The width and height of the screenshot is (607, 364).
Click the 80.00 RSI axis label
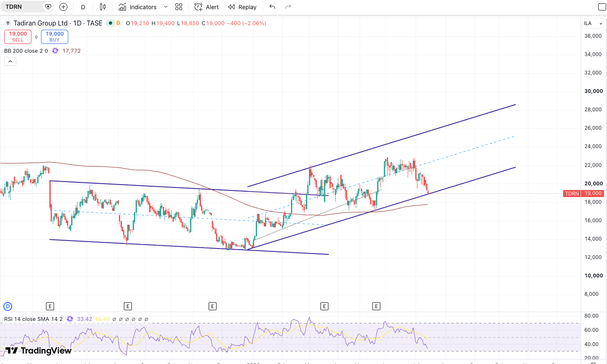[592, 316]
